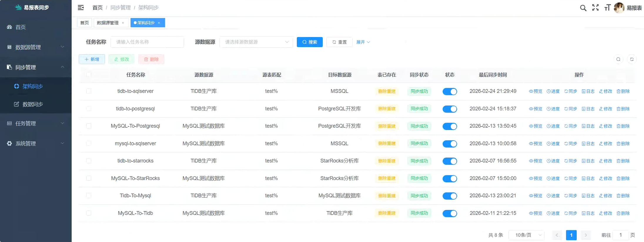
Task: Sync the MySQL-To-Postgresql task
Action: coord(571,126)
